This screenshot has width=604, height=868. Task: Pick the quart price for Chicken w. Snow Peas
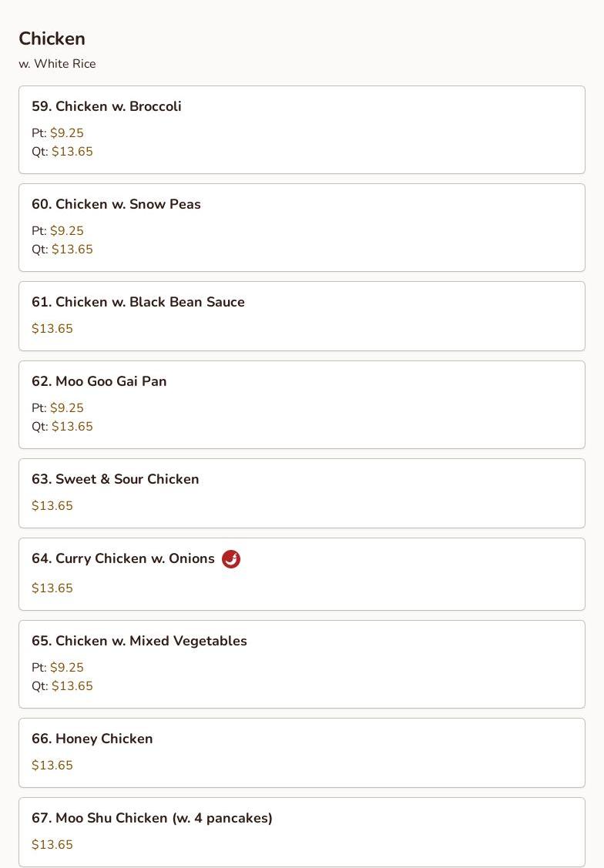coord(72,250)
